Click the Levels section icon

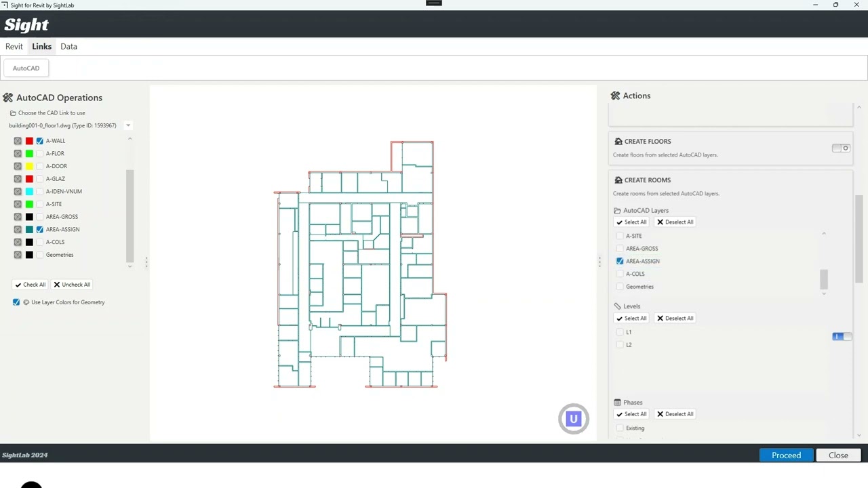[617, 306]
